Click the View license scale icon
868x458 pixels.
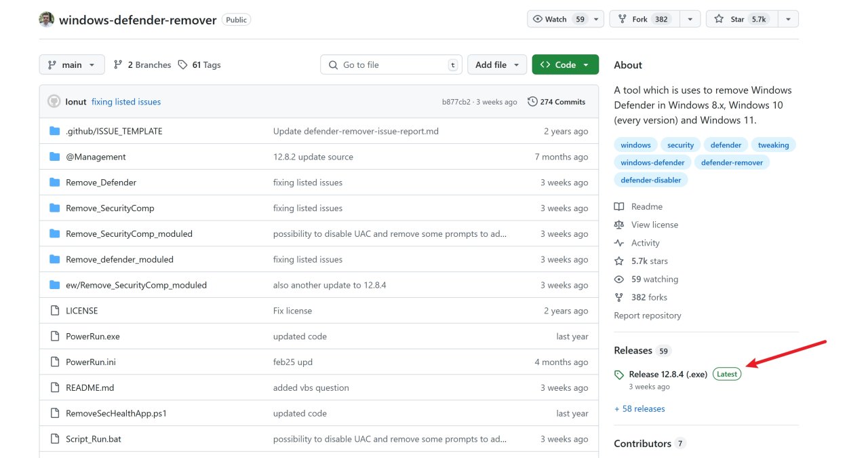pos(618,225)
